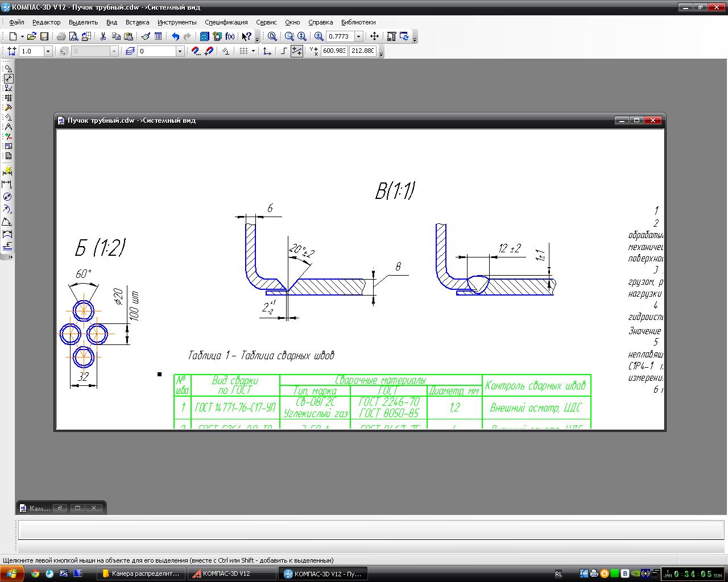The height and width of the screenshot is (582, 728).
Task: Select the Dimensions tool panel
Action: click(x=8, y=78)
